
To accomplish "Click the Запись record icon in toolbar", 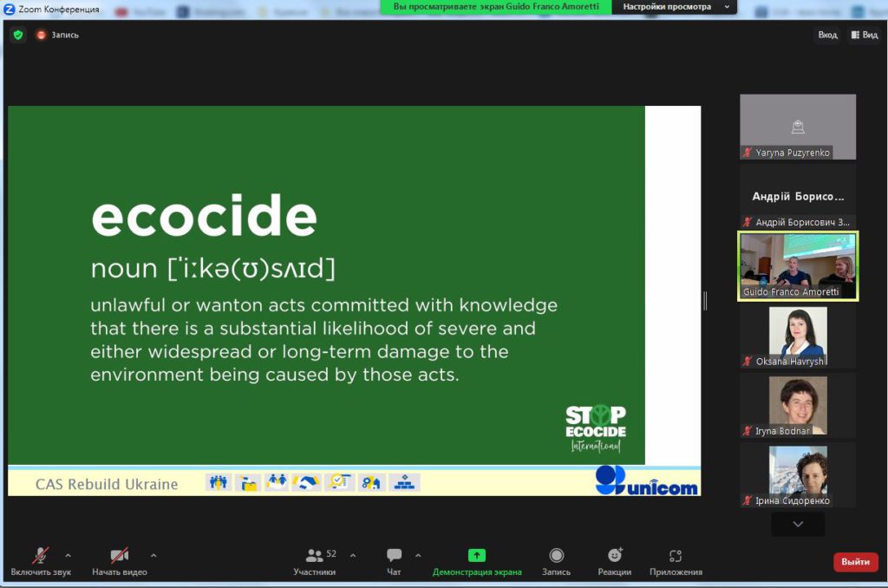I will click(556, 560).
